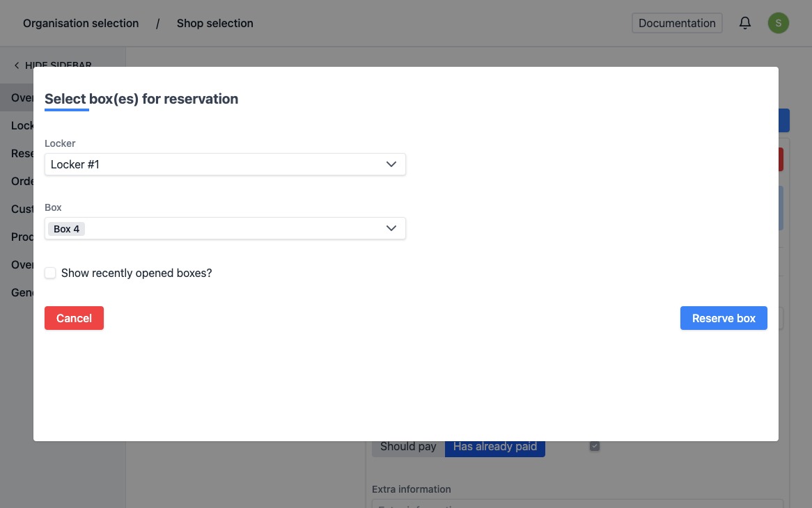
Task: Click the selected 'Box 4' tag
Action: click(x=67, y=229)
